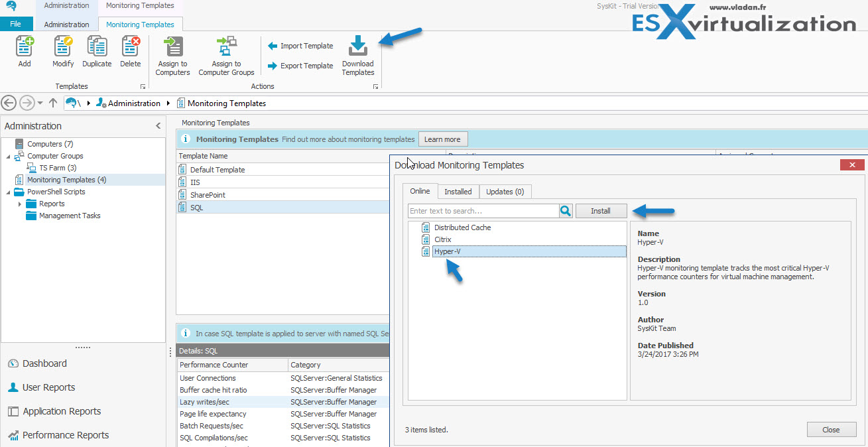Click the Actions group dialog launcher
Image resolution: width=868 pixels, height=447 pixels.
point(376,87)
